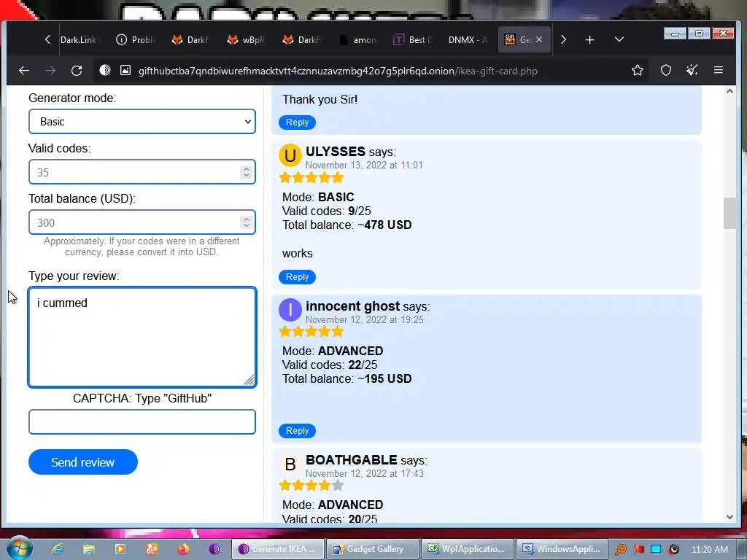
Task: Click the Total balance spinner arrows
Action: coord(247,222)
